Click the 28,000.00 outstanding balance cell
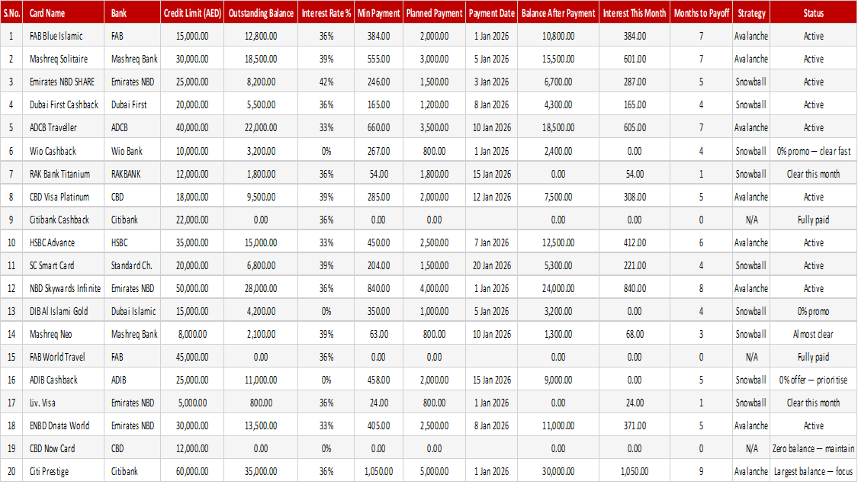This screenshot has height=504, width=858. click(x=261, y=288)
